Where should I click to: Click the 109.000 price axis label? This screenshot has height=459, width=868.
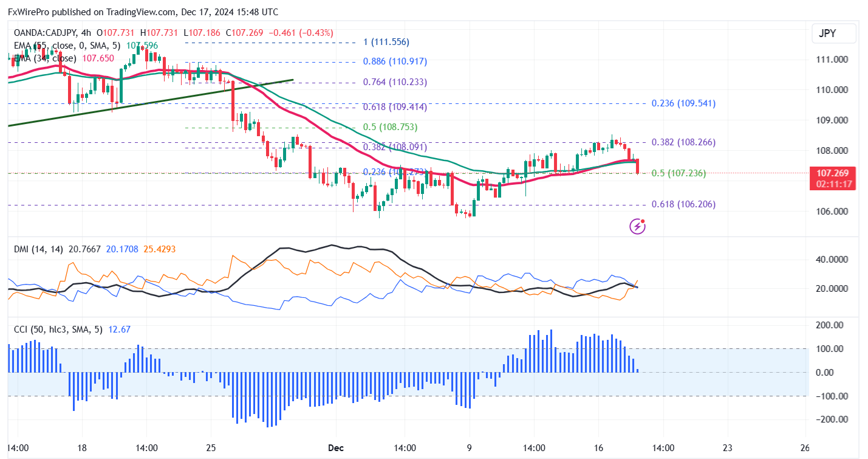pyautogui.click(x=832, y=120)
